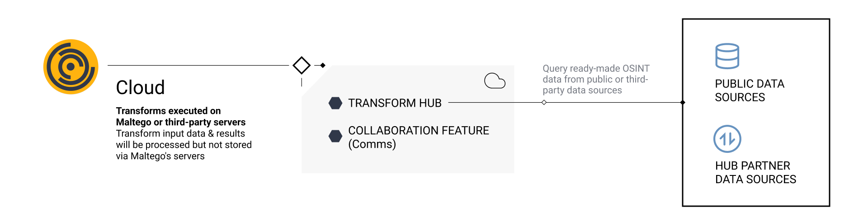Click the small solid black diamond marker

323,66
